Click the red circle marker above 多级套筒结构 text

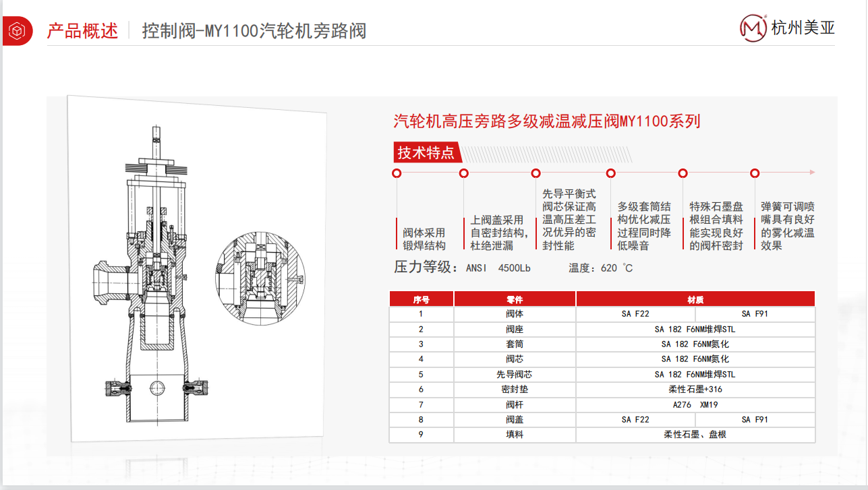pos(611,173)
